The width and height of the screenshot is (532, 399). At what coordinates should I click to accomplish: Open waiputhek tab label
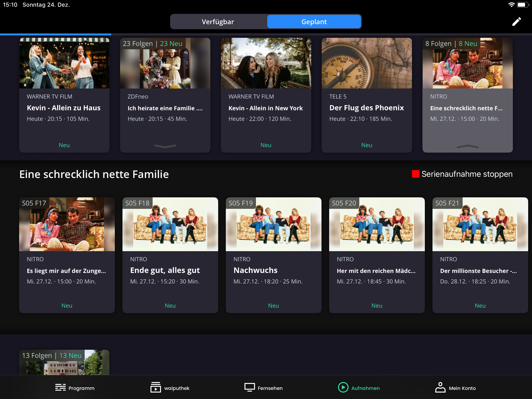(x=177, y=388)
